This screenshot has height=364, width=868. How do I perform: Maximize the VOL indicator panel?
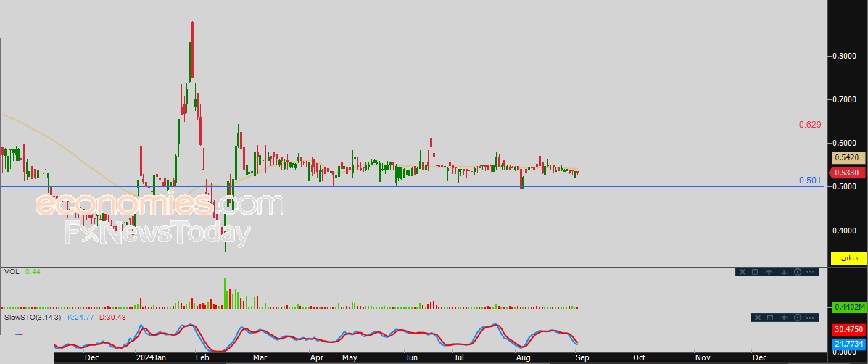click(755, 272)
